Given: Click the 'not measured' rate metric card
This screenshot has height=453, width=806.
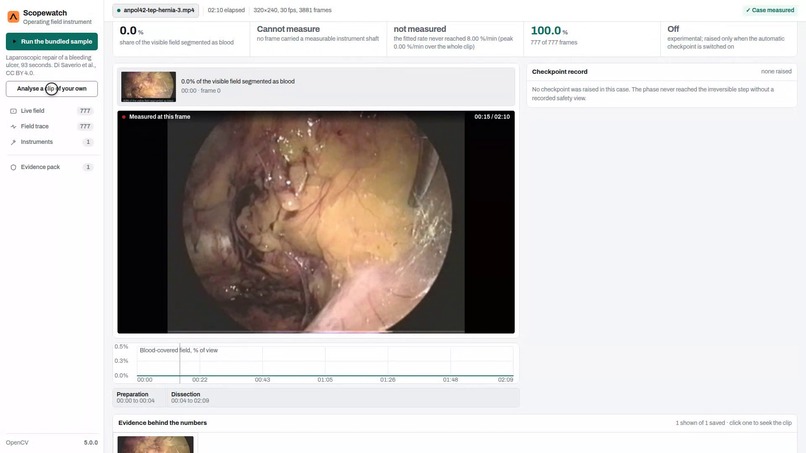Looking at the screenshot, I should click(454, 37).
